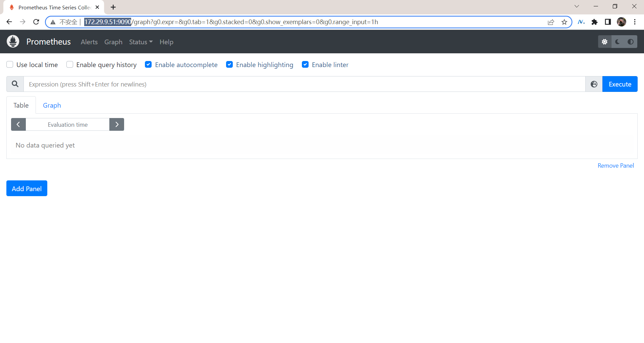Click the Remove Panel link
This screenshot has width=644, height=343.
(616, 166)
